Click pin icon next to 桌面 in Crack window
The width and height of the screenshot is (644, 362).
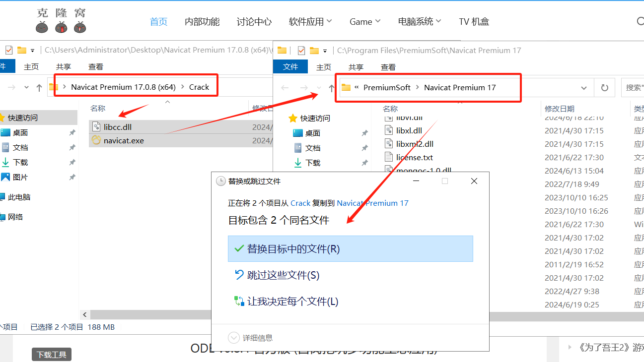click(x=72, y=133)
